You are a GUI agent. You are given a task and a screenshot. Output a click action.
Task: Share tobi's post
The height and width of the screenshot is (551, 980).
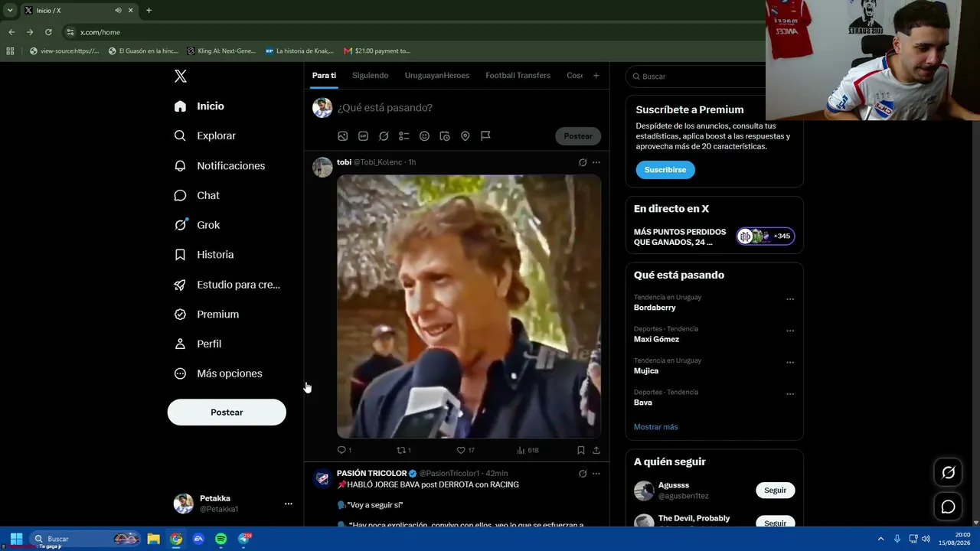[596, 450]
